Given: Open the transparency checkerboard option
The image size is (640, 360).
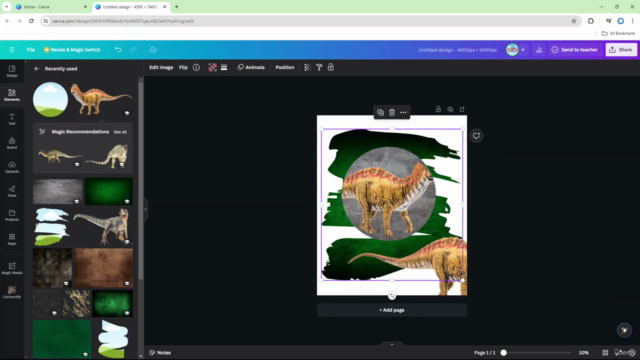Looking at the screenshot, I should [x=307, y=67].
